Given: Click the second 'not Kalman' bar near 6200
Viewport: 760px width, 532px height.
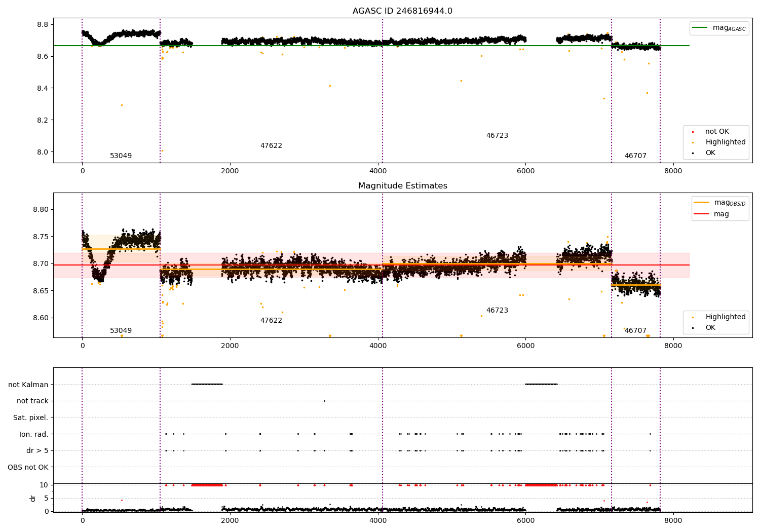Looking at the screenshot, I should tap(542, 385).
